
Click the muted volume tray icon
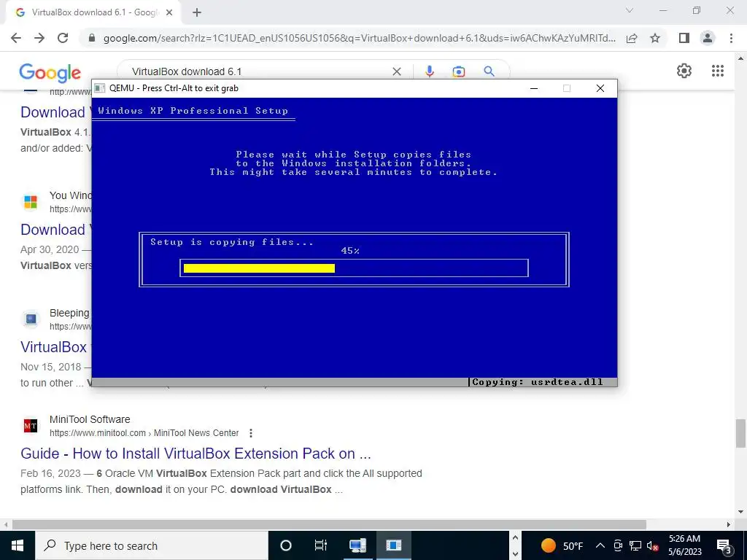[652, 545]
